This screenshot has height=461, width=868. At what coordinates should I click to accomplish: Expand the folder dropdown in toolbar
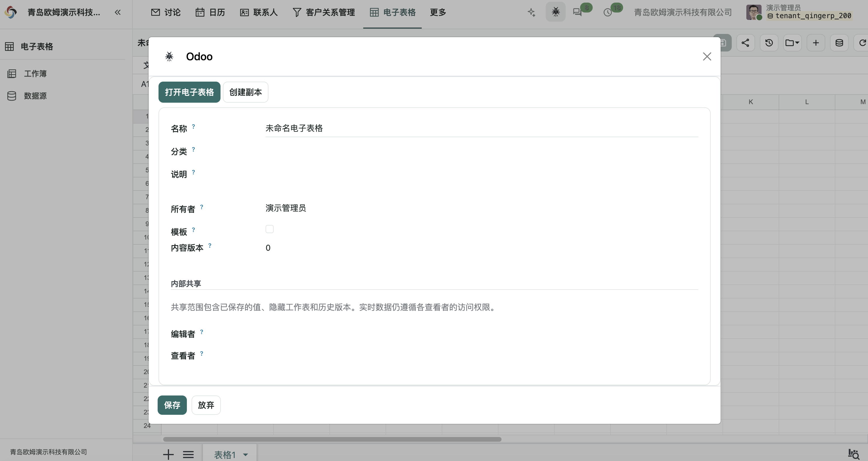792,43
